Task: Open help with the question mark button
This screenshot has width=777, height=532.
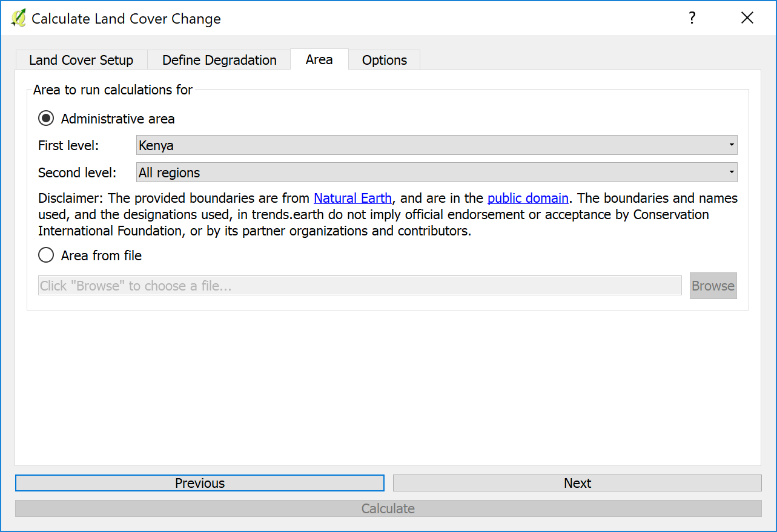Action: 692,18
